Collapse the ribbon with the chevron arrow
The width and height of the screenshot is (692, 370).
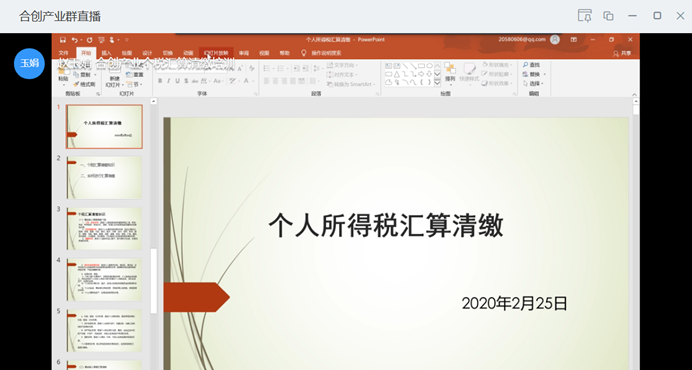[635, 94]
